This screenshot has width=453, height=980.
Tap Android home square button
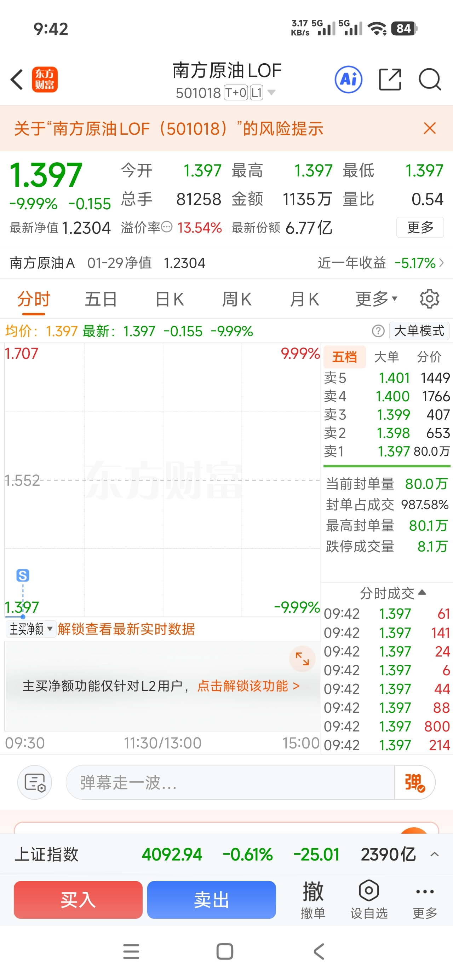coord(225,951)
